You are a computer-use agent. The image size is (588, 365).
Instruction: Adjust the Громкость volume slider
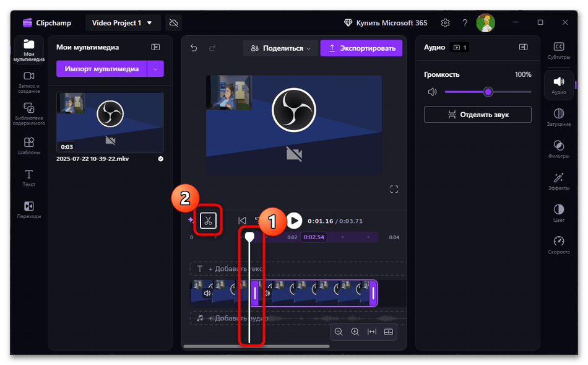tap(488, 92)
